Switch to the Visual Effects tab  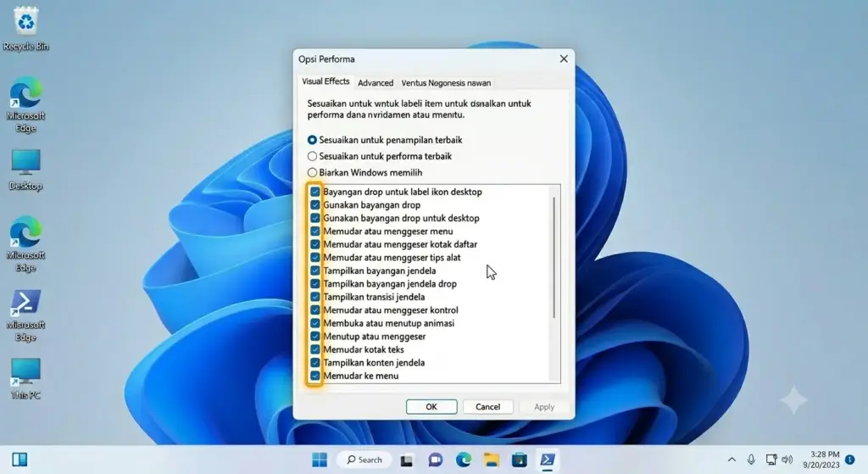pos(325,81)
